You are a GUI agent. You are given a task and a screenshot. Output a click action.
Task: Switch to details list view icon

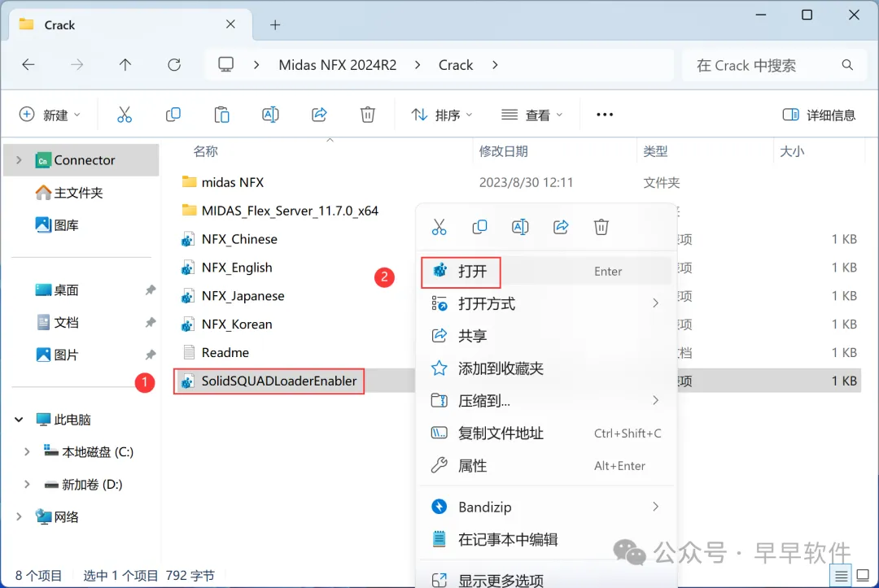(841, 575)
